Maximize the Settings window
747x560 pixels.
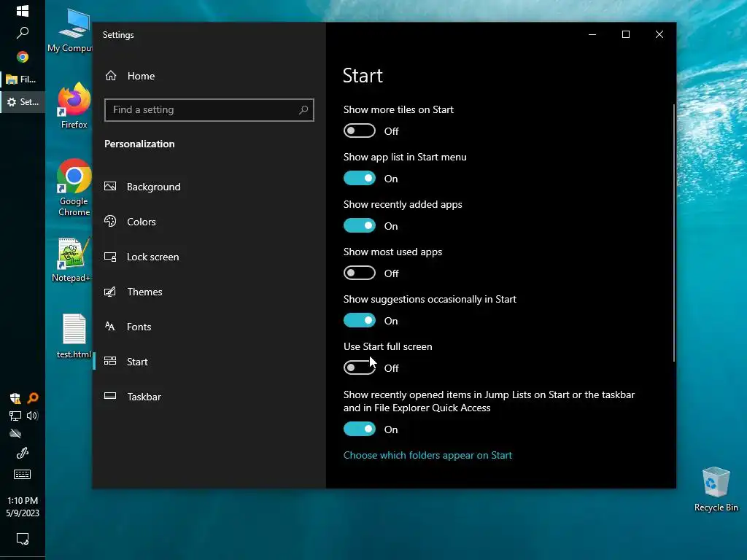pos(625,34)
